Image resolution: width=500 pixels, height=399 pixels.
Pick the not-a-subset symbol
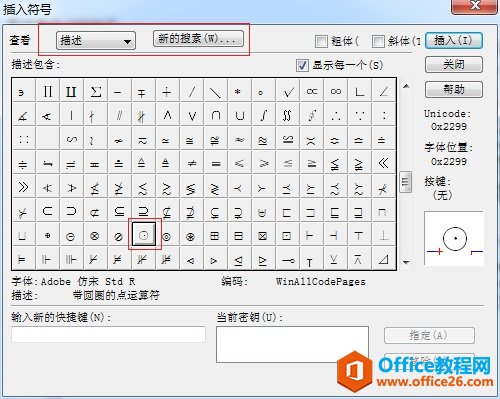[95, 211]
